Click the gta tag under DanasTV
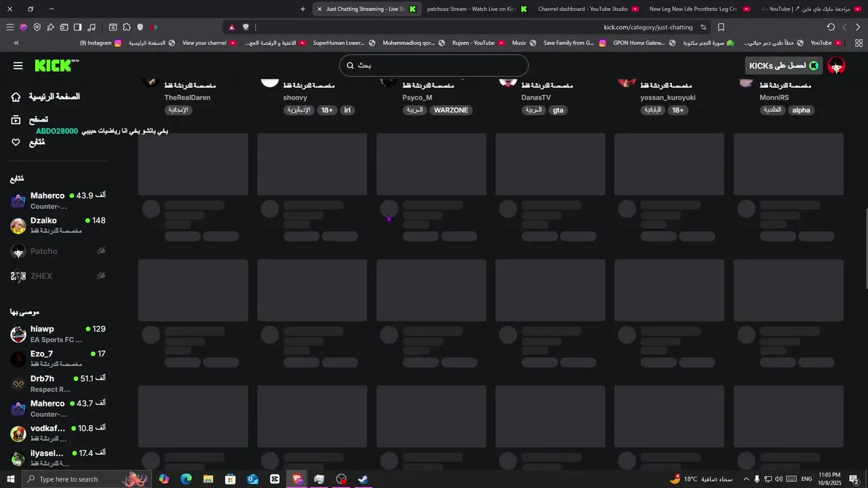This screenshot has width=868, height=488. (x=558, y=110)
